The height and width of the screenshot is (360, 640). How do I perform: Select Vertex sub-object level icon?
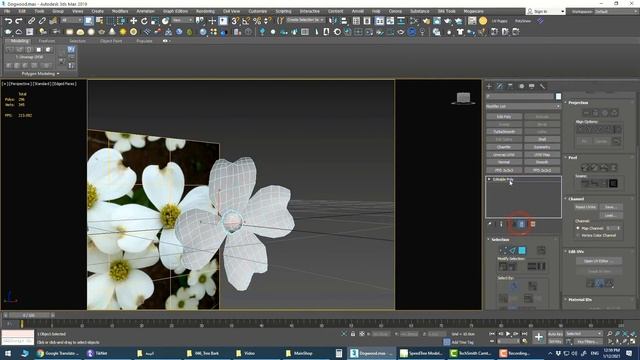click(x=503, y=250)
